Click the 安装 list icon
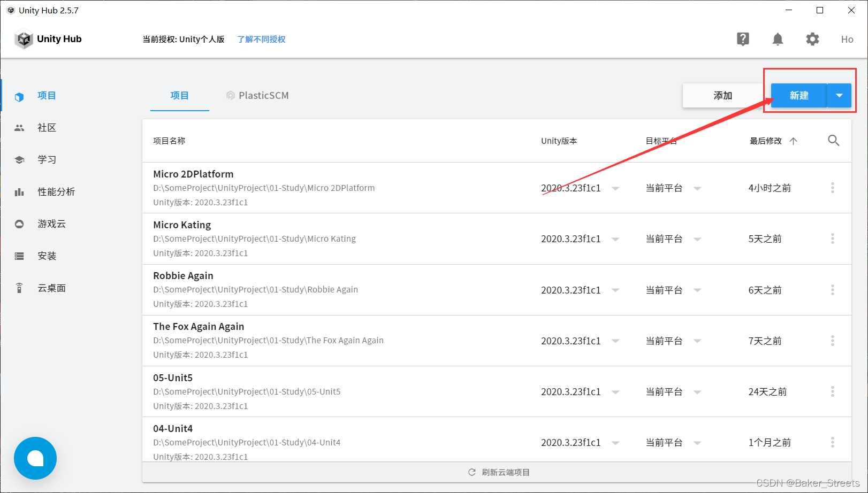This screenshot has width=868, height=493. [19, 256]
